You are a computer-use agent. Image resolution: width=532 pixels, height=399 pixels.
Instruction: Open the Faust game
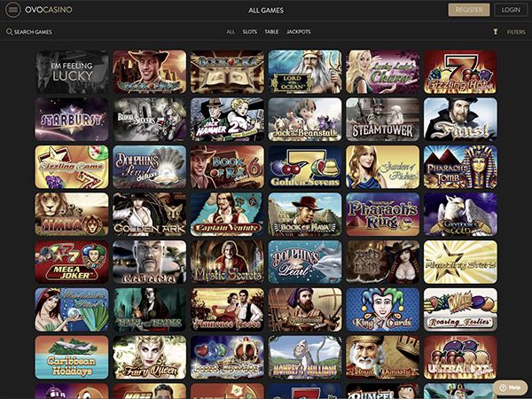click(x=460, y=120)
